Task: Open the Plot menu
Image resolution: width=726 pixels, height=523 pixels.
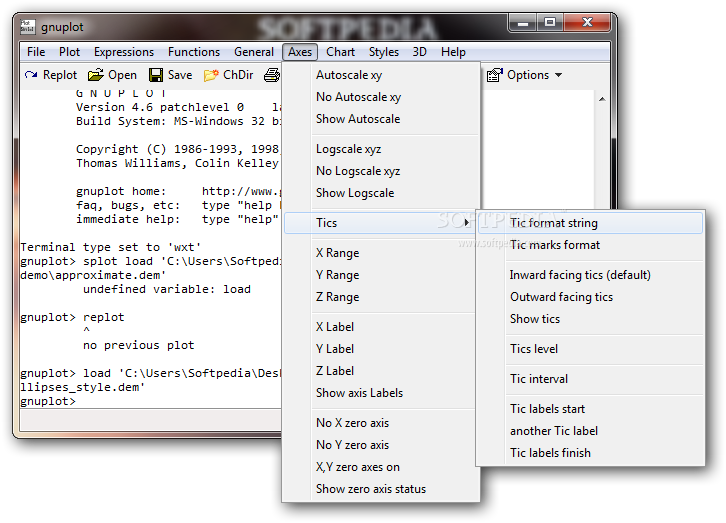Action: point(69,52)
